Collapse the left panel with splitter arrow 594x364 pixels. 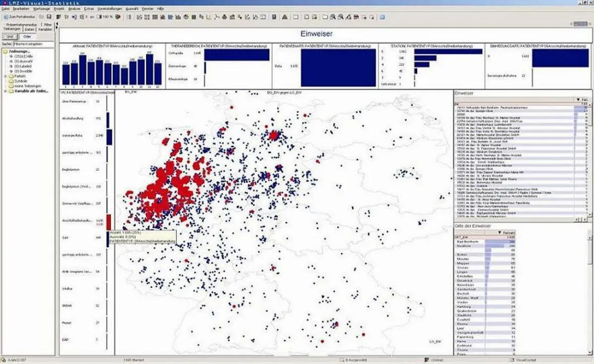tap(56, 25)
